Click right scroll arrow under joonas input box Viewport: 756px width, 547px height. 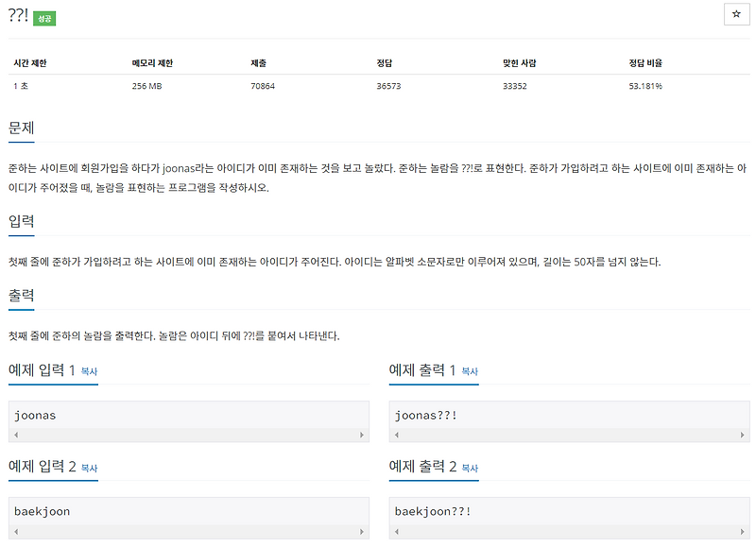pyautogui.click(x=361, y=433)
